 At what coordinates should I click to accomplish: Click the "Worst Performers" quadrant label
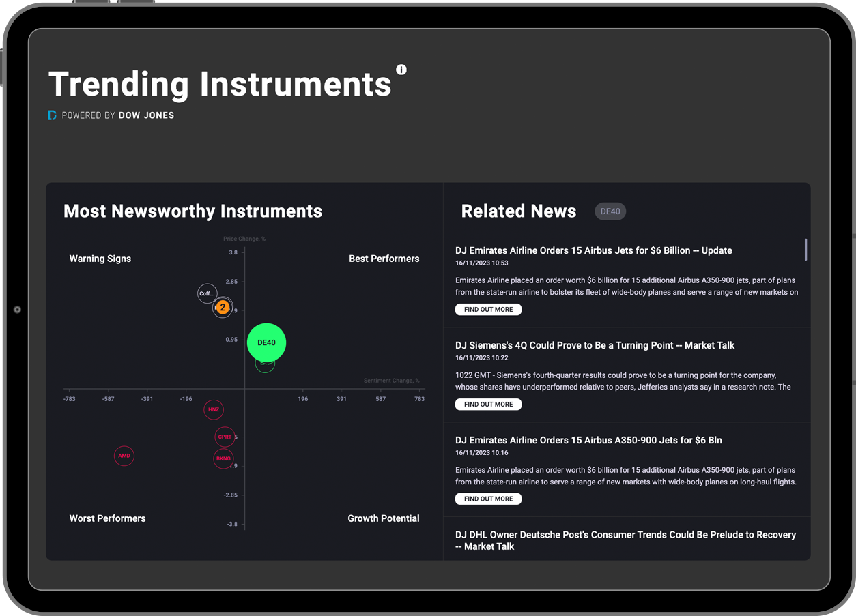tap(108, 518)
